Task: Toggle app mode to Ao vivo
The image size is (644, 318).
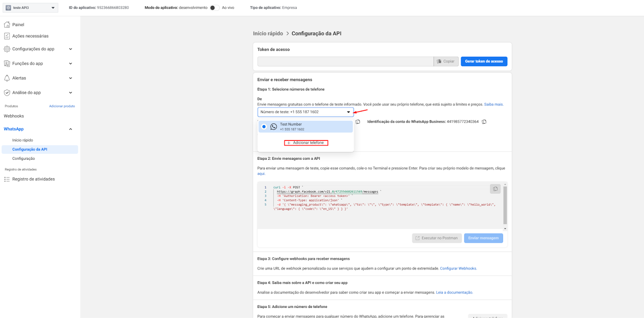Action: click(214, 8)
